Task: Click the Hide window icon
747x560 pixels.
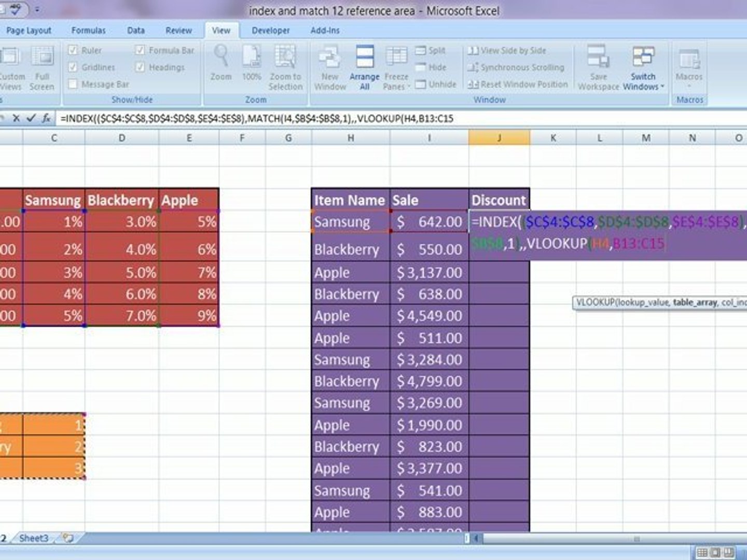Action: pyautogui.click(x=421, y=67)
